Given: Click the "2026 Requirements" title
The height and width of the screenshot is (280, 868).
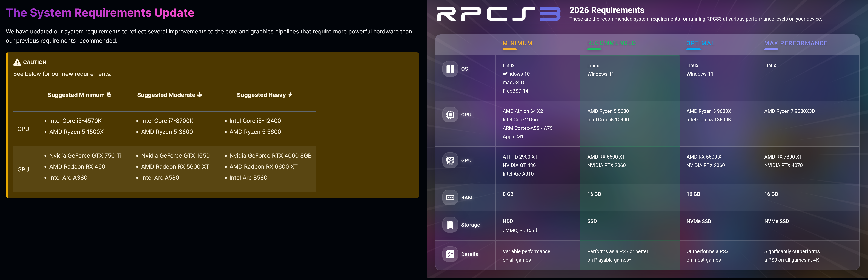Looking at the screenshot, I should point(607,10).
